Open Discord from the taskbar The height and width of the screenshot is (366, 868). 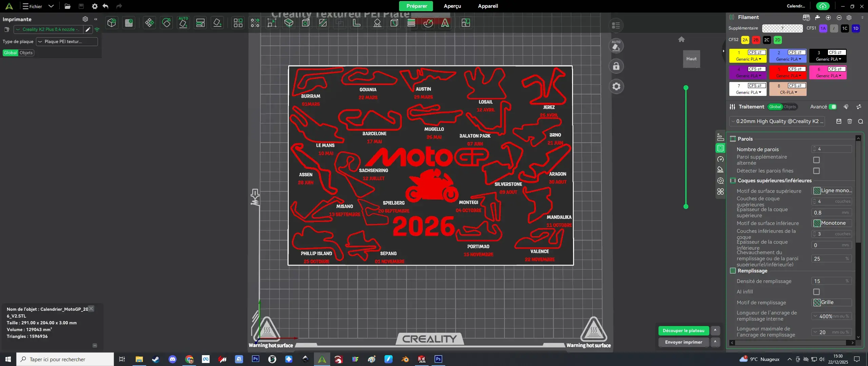point(173,359)
